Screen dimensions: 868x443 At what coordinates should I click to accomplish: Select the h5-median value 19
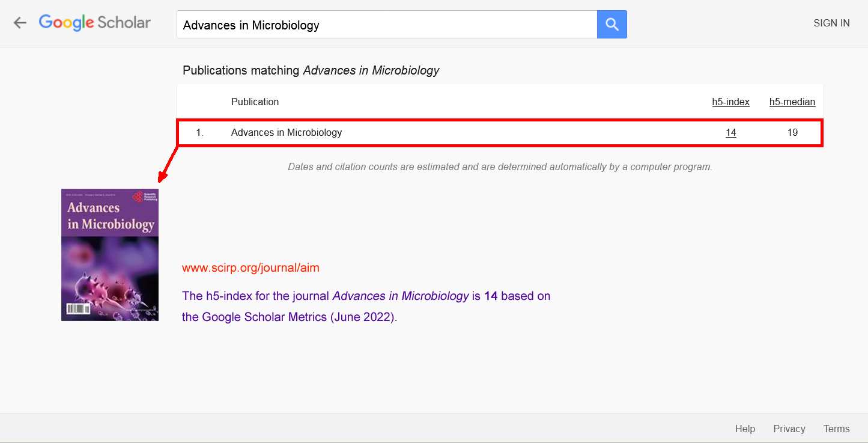pos(792,133)
